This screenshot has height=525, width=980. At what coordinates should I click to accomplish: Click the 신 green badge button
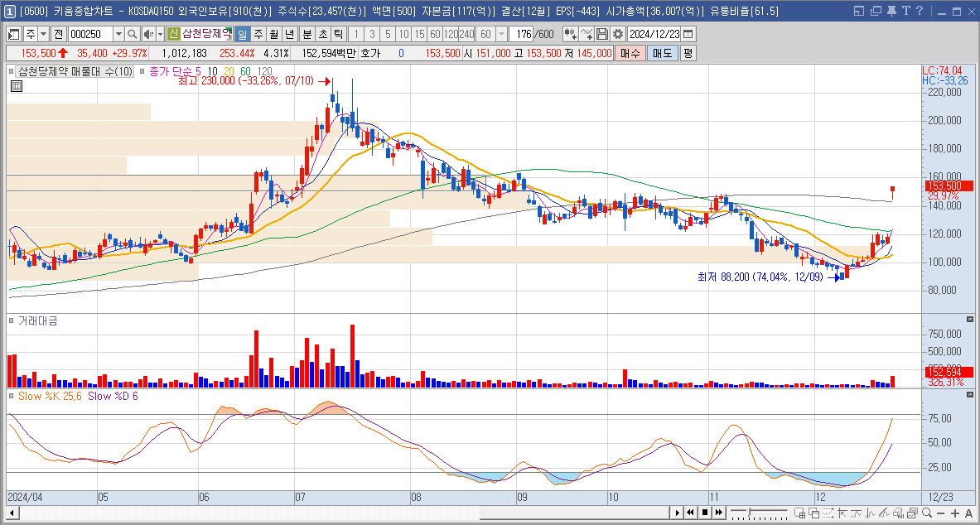click(174, 34)
